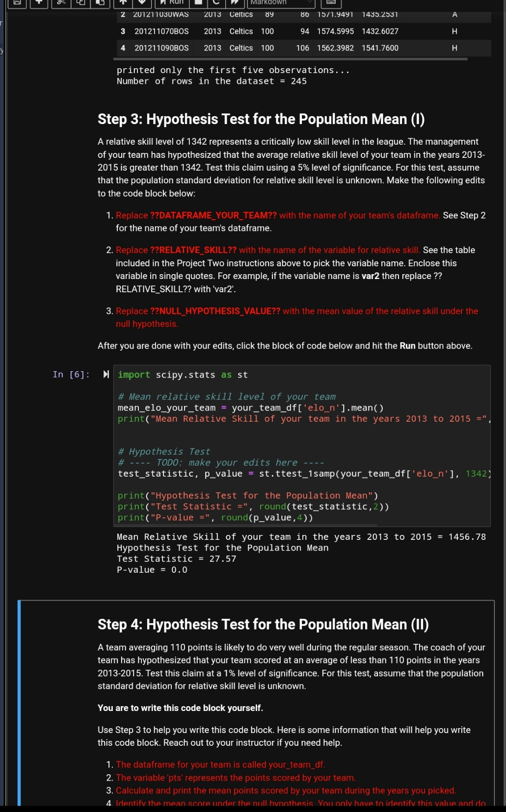
Task: Click the dataframe output horizontal scrollbar
Action: pyautogui.click(x=291, y=59)
